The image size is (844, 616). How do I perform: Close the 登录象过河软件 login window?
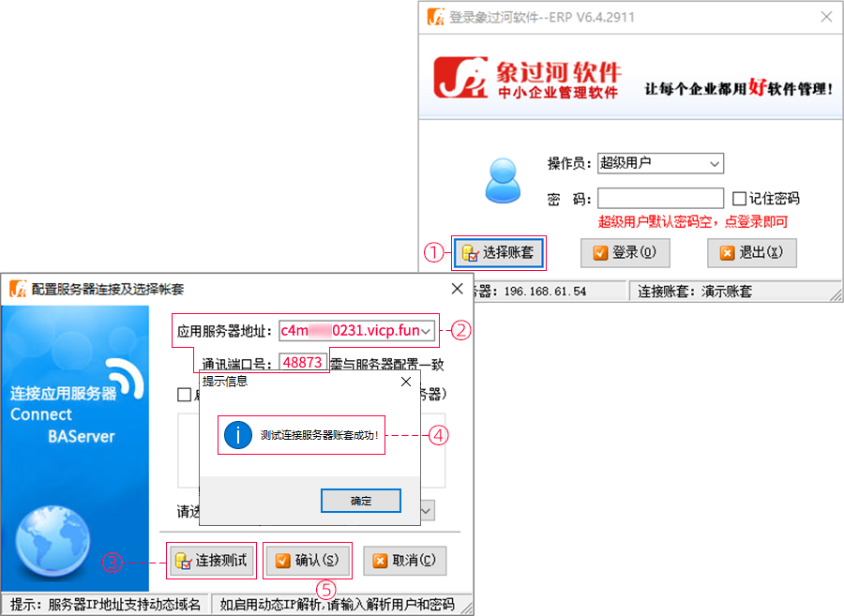coord(826,17)
